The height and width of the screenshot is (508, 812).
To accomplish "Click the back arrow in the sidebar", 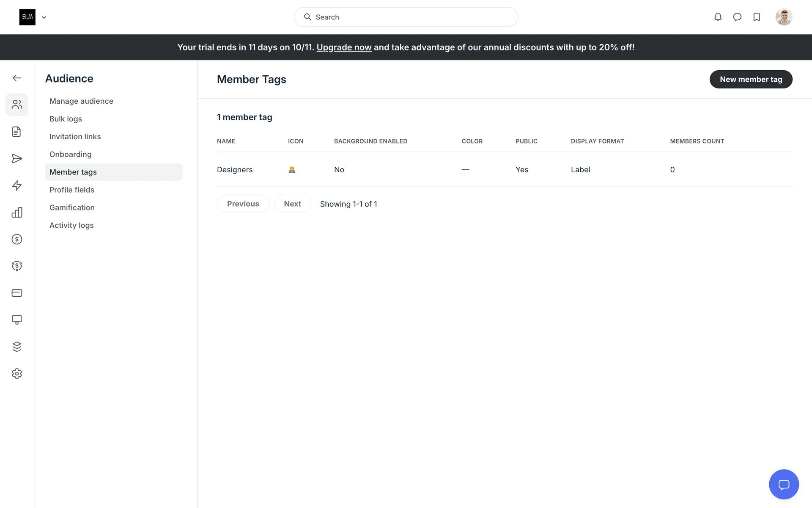I will click(x=17, y=78).
